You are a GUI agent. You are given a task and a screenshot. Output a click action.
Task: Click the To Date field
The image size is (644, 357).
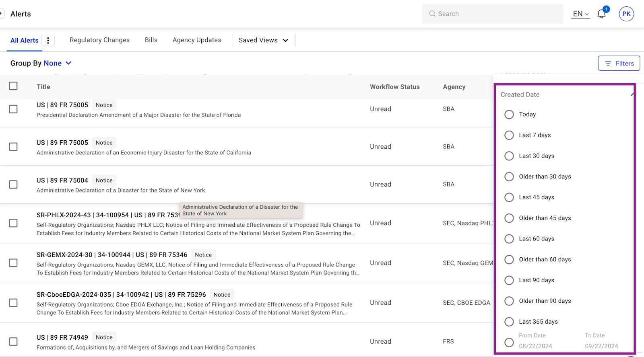tap(601, 346)
